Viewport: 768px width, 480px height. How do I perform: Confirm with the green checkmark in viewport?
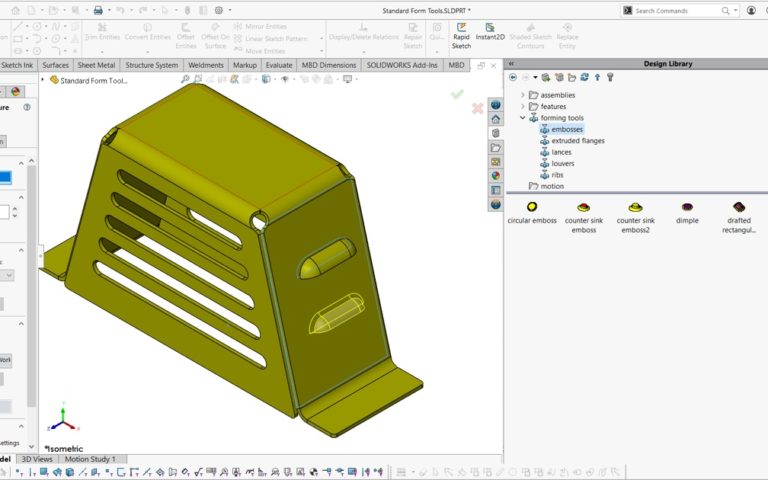pos(457,94)
